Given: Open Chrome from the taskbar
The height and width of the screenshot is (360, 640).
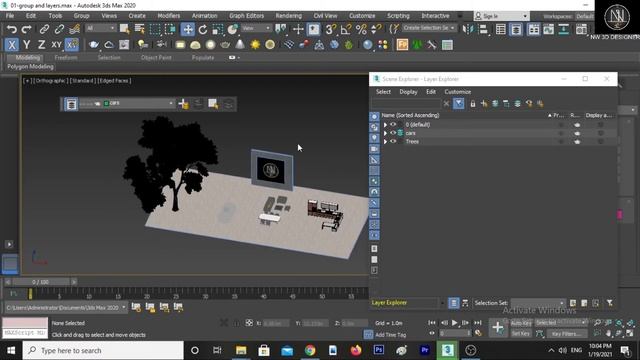Looking at the screenshot, I should [310, 350].
